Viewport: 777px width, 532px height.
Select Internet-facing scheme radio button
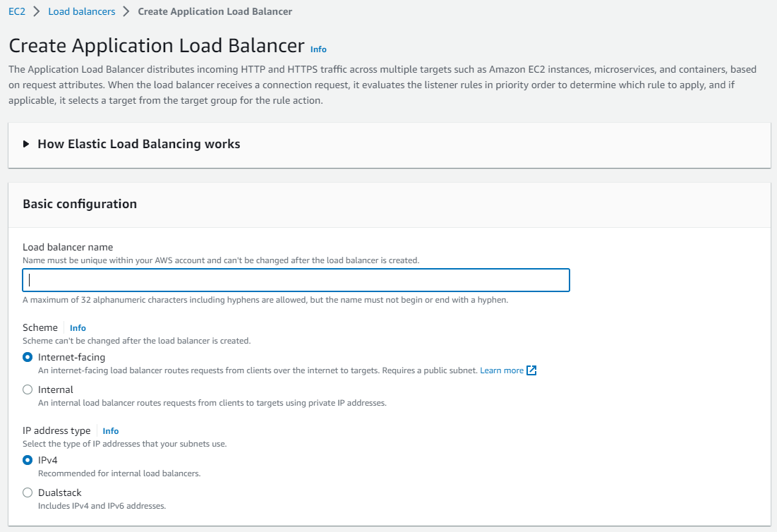(28, 357)
